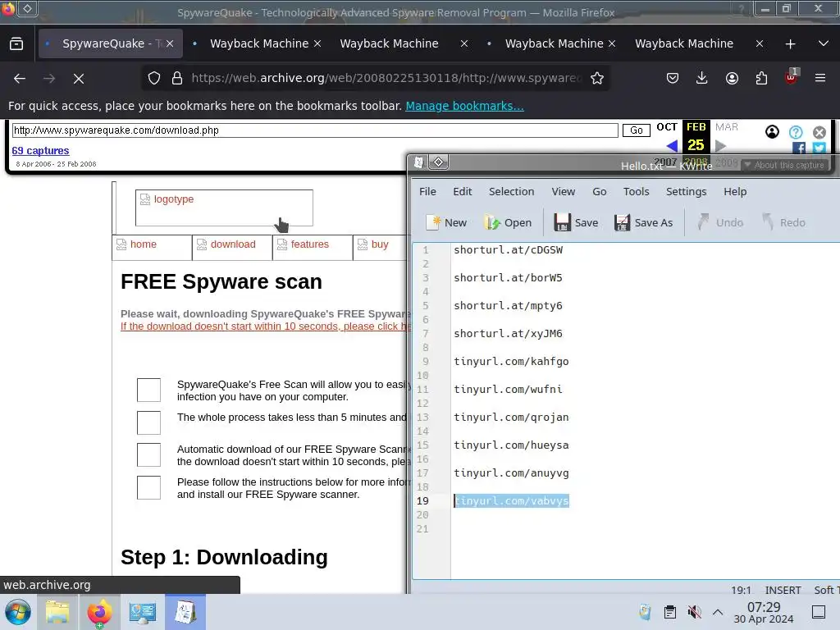Click line shorturl.at/cDGSW in KWrite

coord(508,249)
